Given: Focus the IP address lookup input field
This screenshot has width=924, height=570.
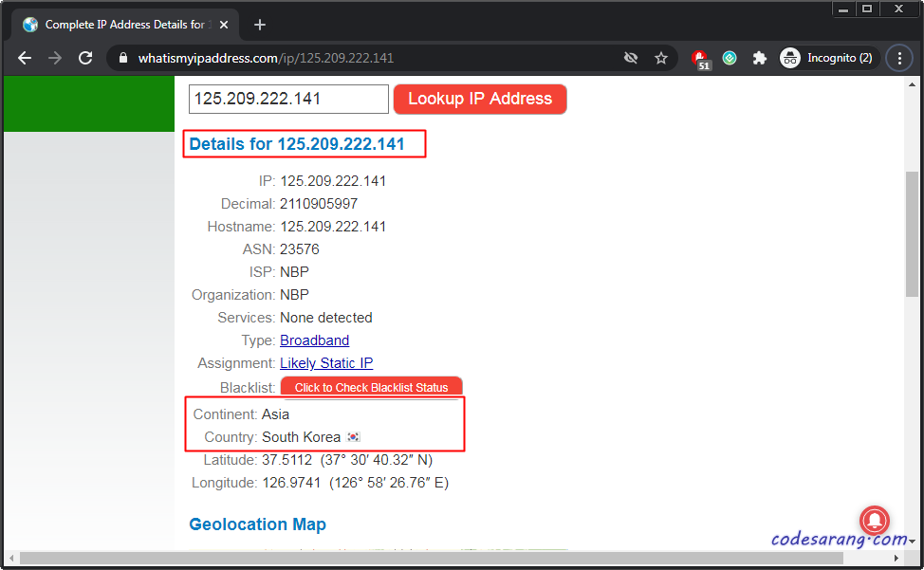Looking at the screenshot, I should coord(288,99).
